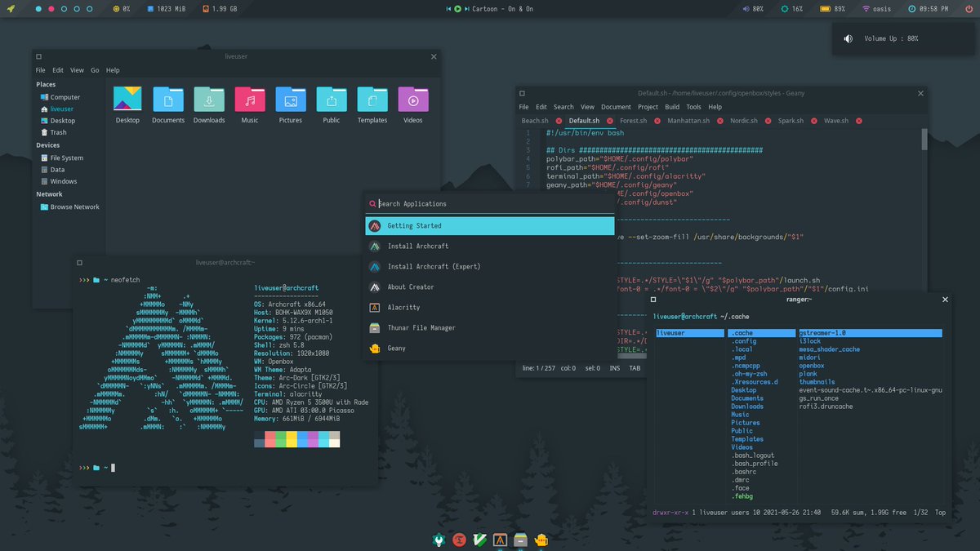
Task: Open the wrench settings icon in dock
Action: point(439,540)
